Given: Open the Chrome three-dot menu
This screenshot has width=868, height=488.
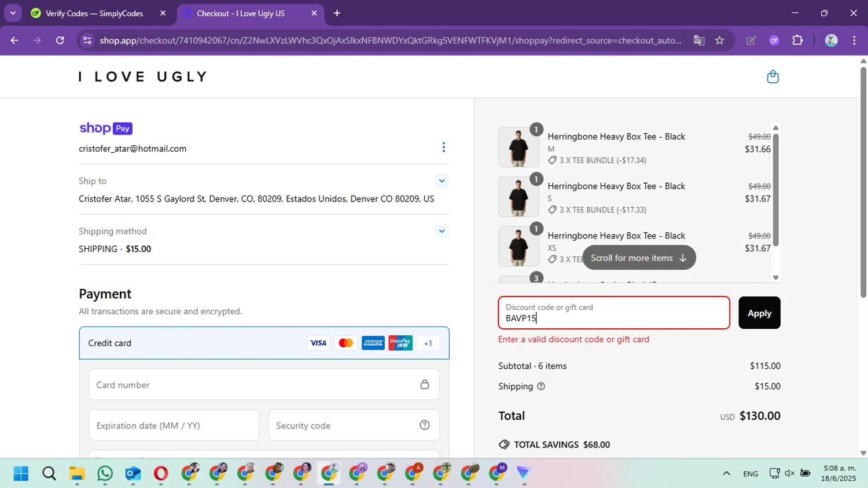Looking at the screenshot, I should click(x=854, y=41).
